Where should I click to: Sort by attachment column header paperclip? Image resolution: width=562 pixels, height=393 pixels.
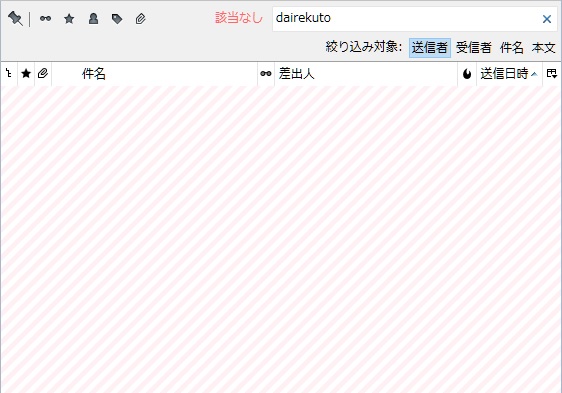[43, 74]
